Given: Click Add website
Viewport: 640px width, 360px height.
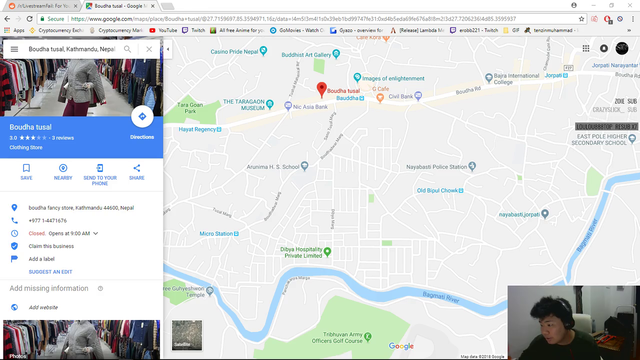Looking at the screenshot, I should [43, 307].
